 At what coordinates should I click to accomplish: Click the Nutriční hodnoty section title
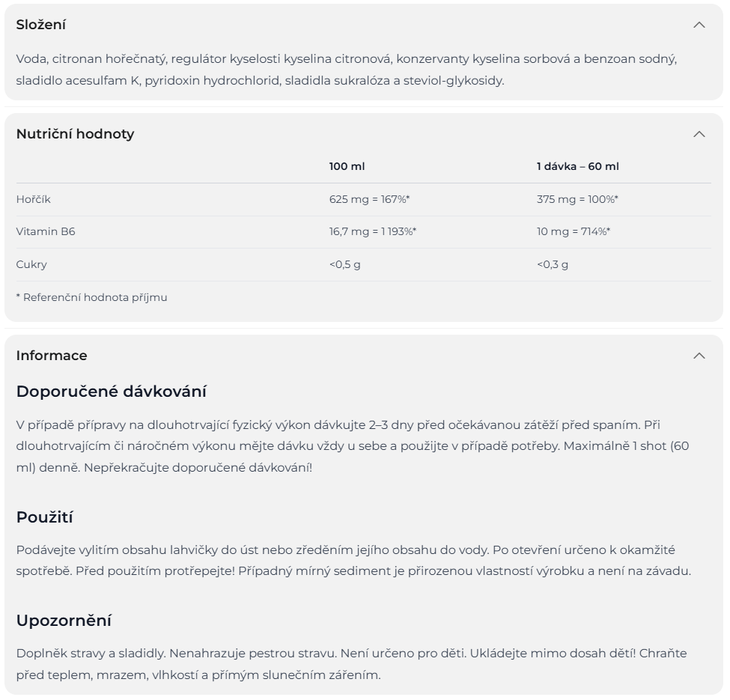pos(75,134)
